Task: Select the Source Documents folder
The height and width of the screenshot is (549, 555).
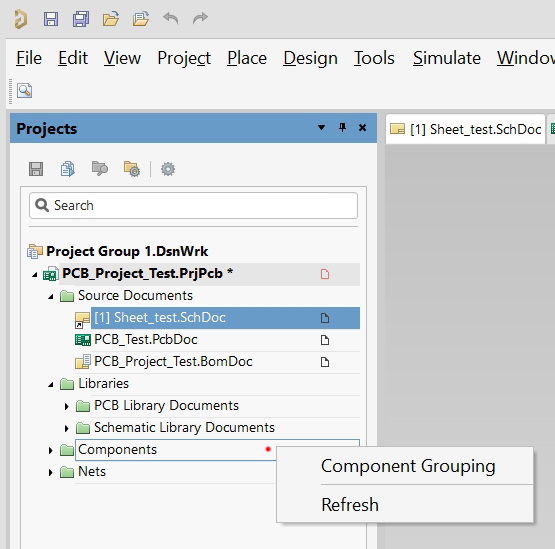Action: tap(135, 296)
